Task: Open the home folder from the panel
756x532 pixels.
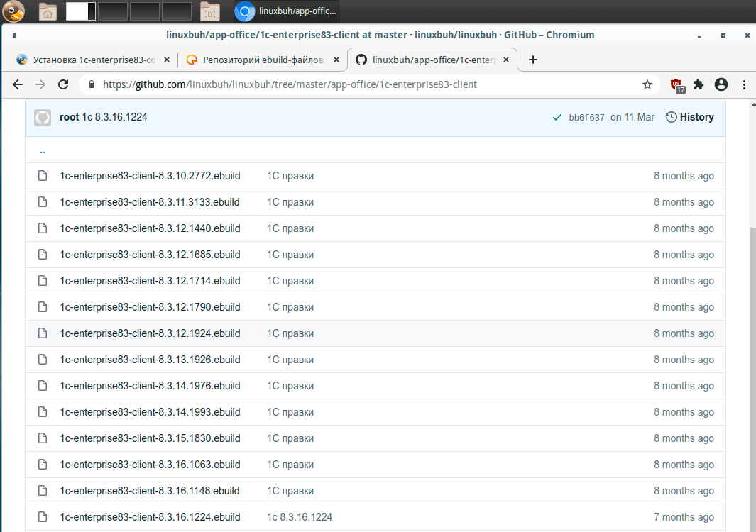Action: coord(48,11)
